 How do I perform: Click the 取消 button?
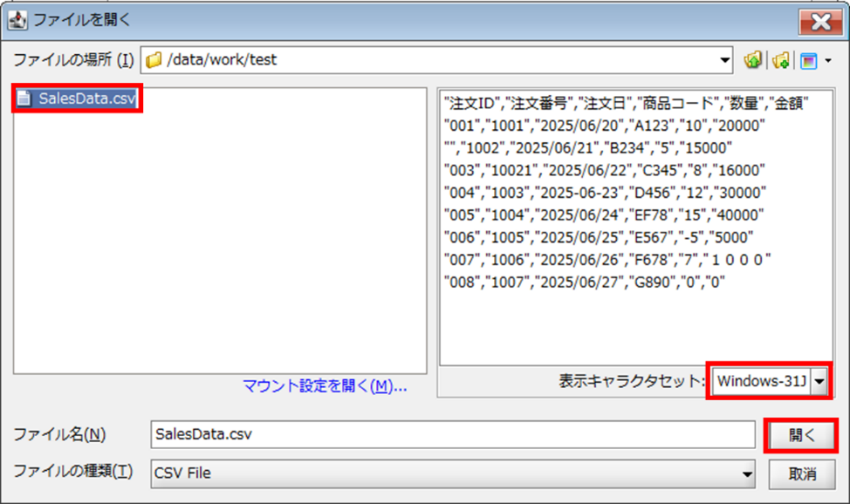(801, 474)
